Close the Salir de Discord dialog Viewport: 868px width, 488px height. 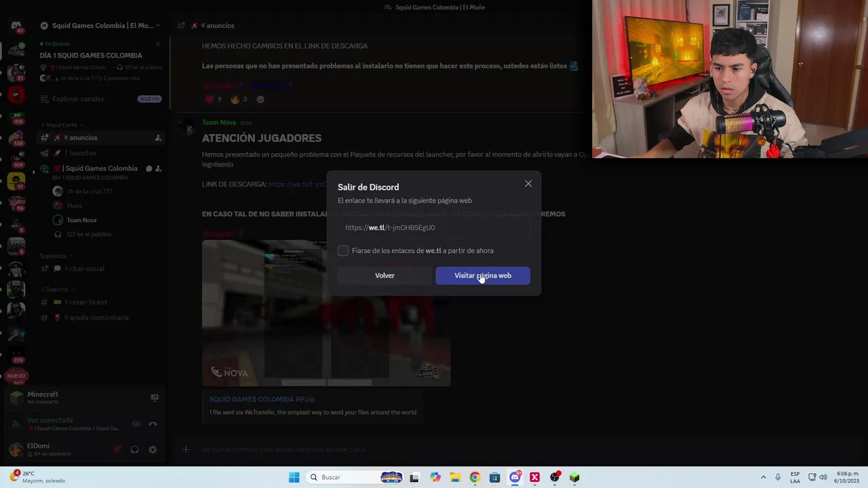[528, 184]
